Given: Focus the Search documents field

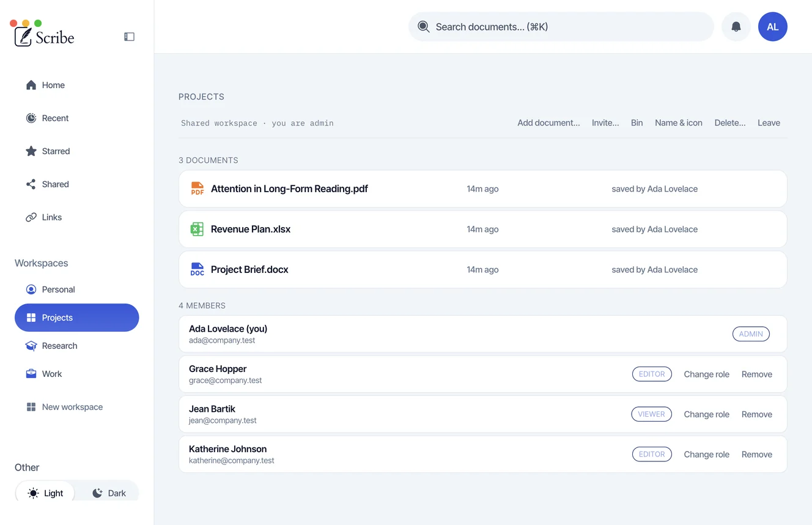Looking at the screenshot, I should 561,27.
